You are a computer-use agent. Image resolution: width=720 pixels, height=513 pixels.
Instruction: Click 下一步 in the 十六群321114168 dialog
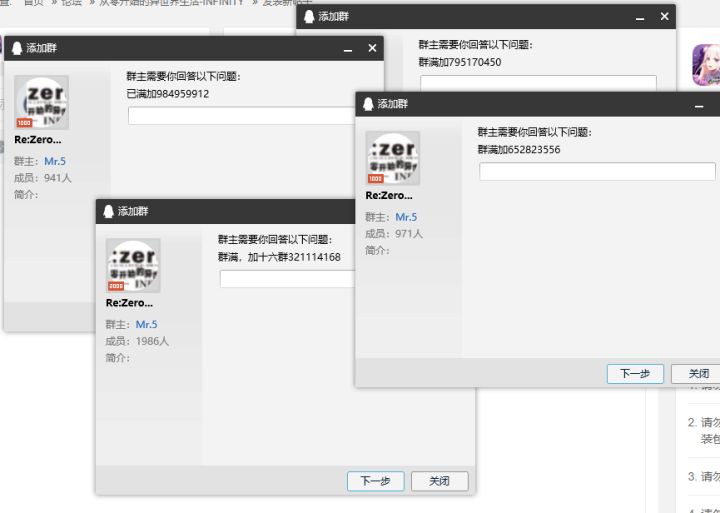[x=376, y=481]
